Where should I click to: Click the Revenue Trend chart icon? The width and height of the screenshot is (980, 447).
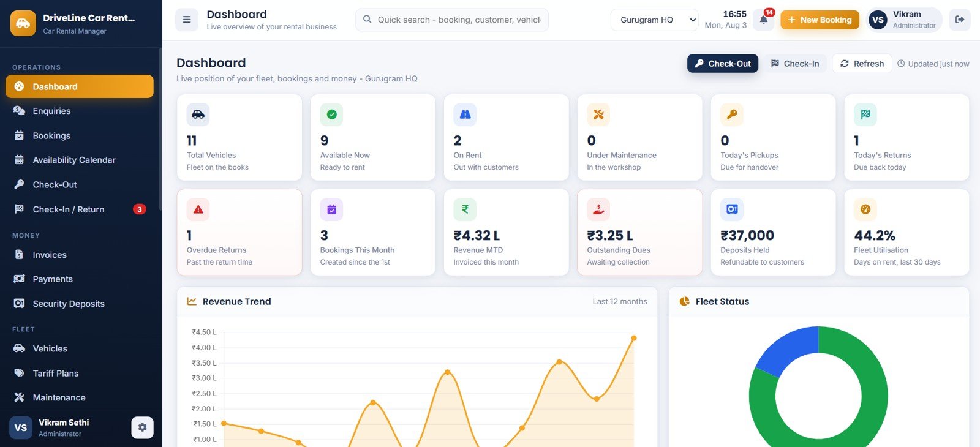coord(192,301)
